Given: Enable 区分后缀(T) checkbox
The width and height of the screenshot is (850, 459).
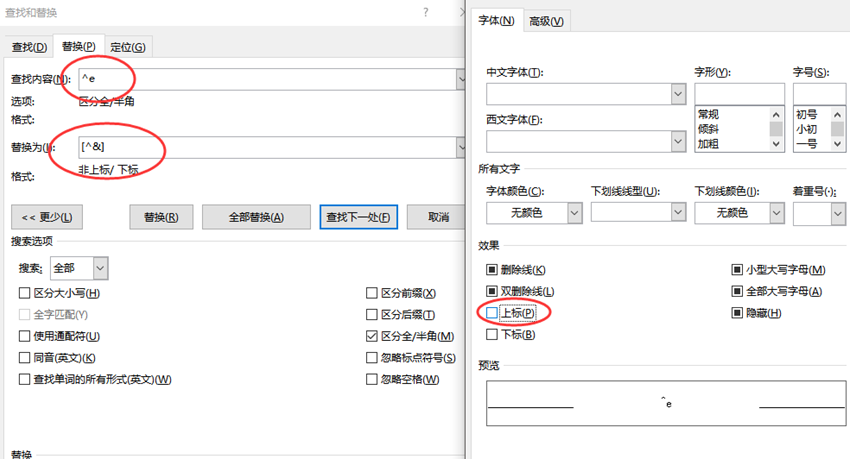Looking at the screenshot, I should (371, 314).
